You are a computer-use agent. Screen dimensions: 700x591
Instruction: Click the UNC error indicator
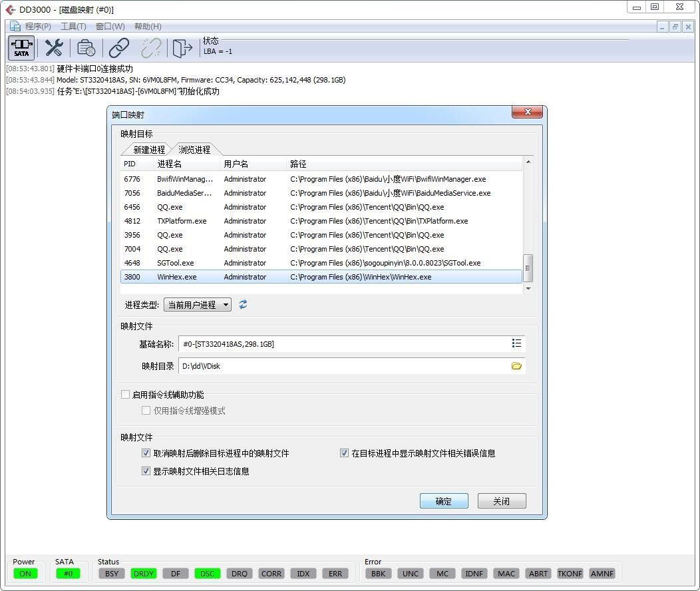coord(411,574)
